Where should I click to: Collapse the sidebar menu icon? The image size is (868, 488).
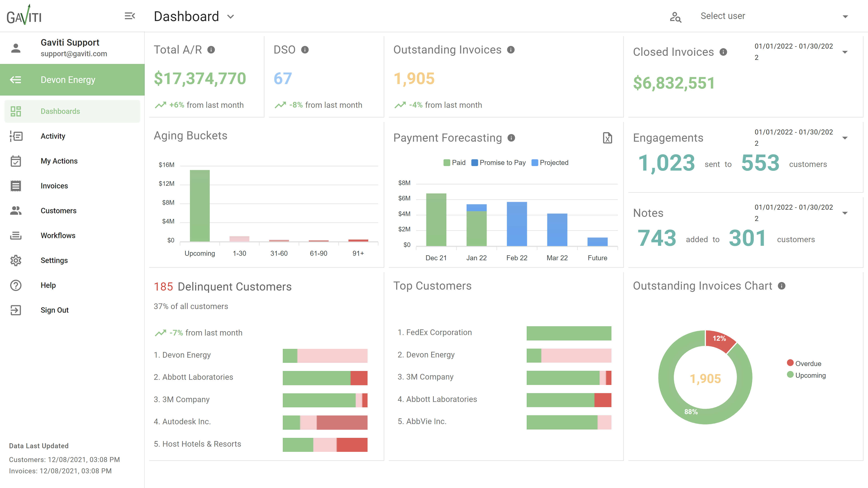click(x=130, y=16)
